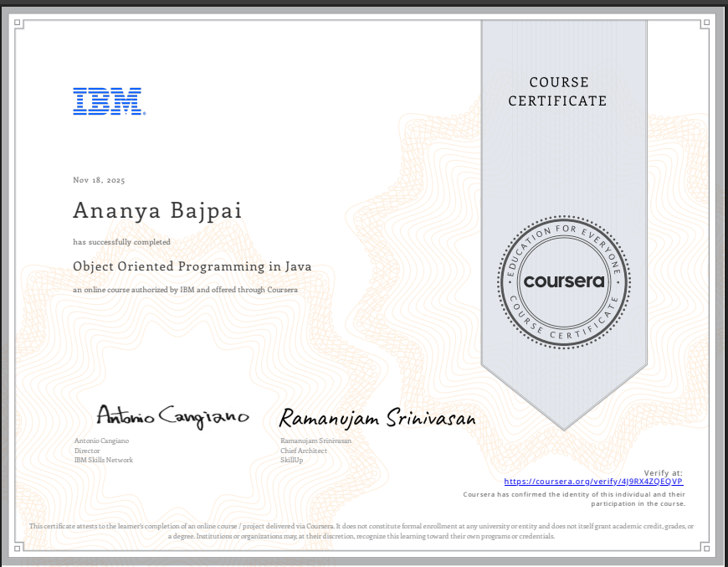This screenshot has height=567, width=728.
Task: Click the date Nov 18, 2025
Action: (x=99, y=180)
